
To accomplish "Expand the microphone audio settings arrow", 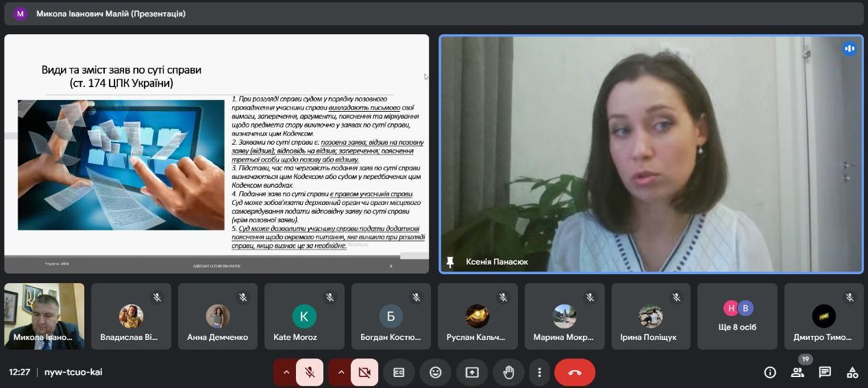I will [285, 372].
